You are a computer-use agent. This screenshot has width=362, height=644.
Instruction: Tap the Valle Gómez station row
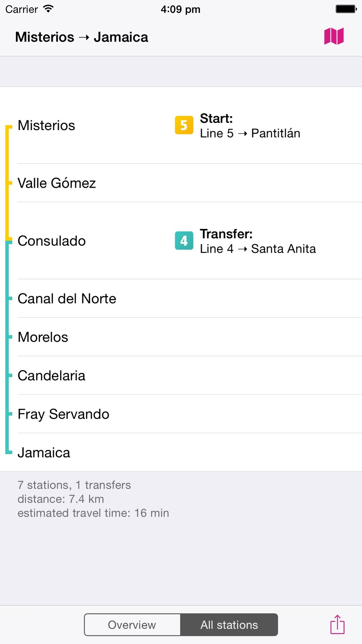pyautogui.click(x=181, y=183)
